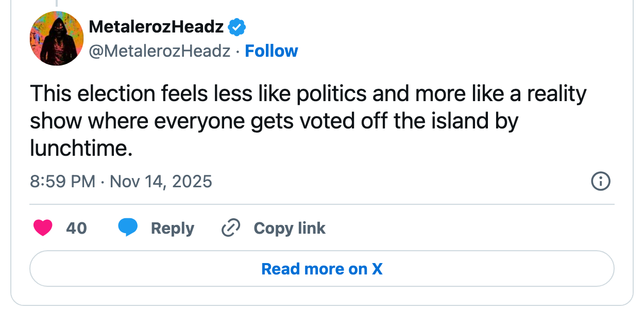
Task: Open the Copy link action
Action: [x=290, y=228]
